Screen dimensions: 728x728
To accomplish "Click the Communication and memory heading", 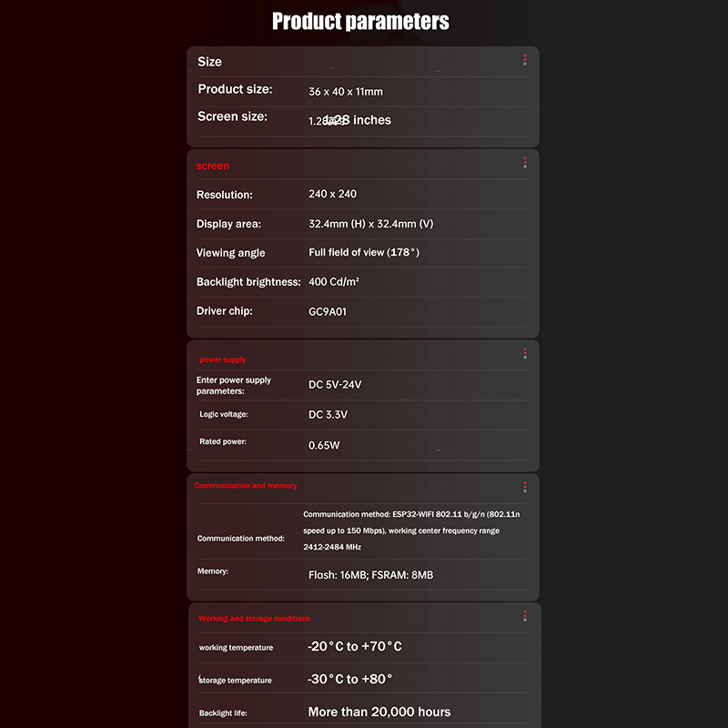I will pos(246,486).
